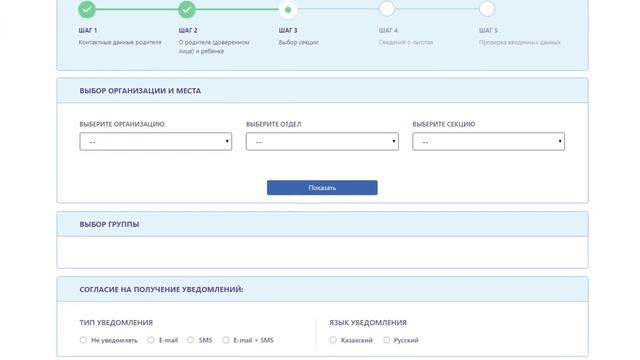Image resolution: width=640 pixels, height=360 pixels.
Task: Click 'ВЫБОР ОРГАНИЗАЦИИ И МЕСТА' heading
Action: pos(140,91)
